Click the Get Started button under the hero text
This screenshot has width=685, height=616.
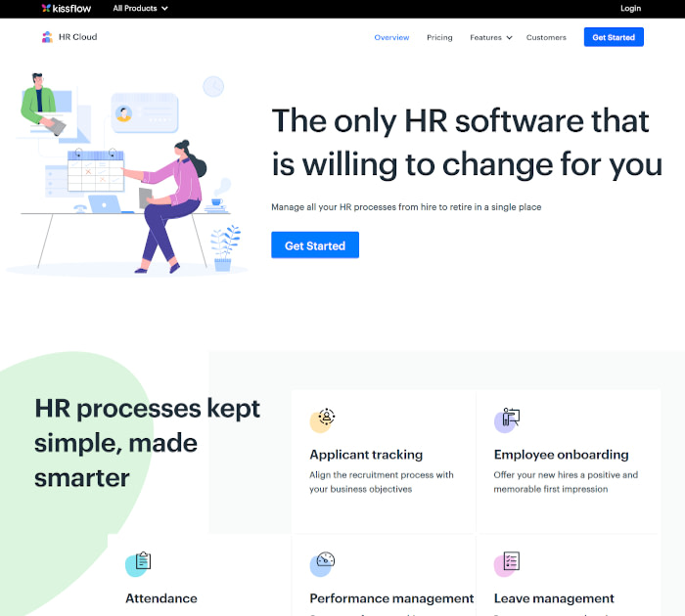[x=315, y=245]
